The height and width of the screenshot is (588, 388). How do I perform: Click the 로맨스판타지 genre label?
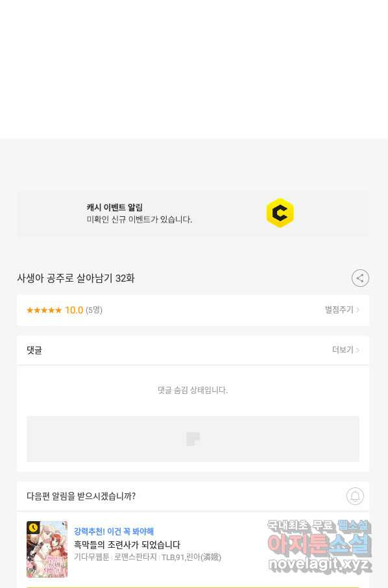click(x=136, y=557)
